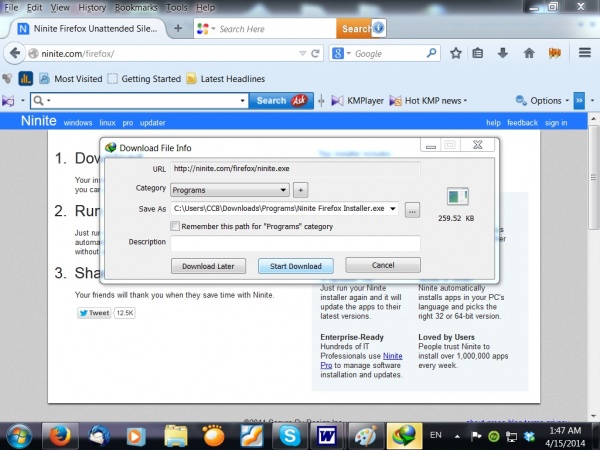Open Tools menu
This screenshot has width=600, height=450.
[176, 7]
